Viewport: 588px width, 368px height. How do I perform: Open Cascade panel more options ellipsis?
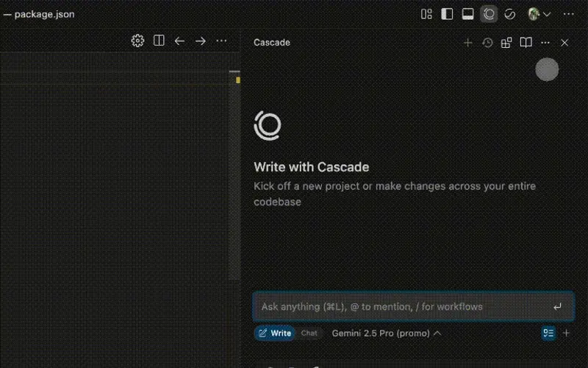point(545,43)
